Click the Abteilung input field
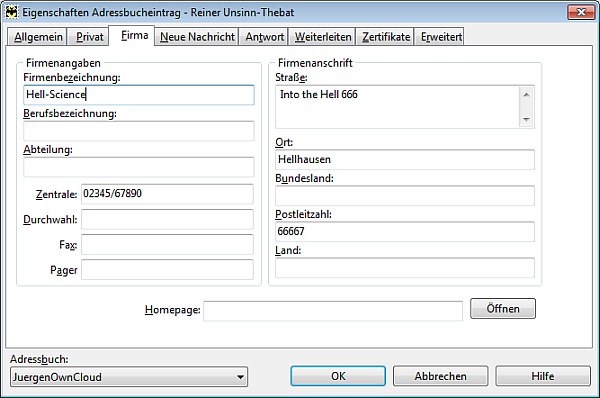This screenshot has height=398, width=600. (x=139, y=167)
